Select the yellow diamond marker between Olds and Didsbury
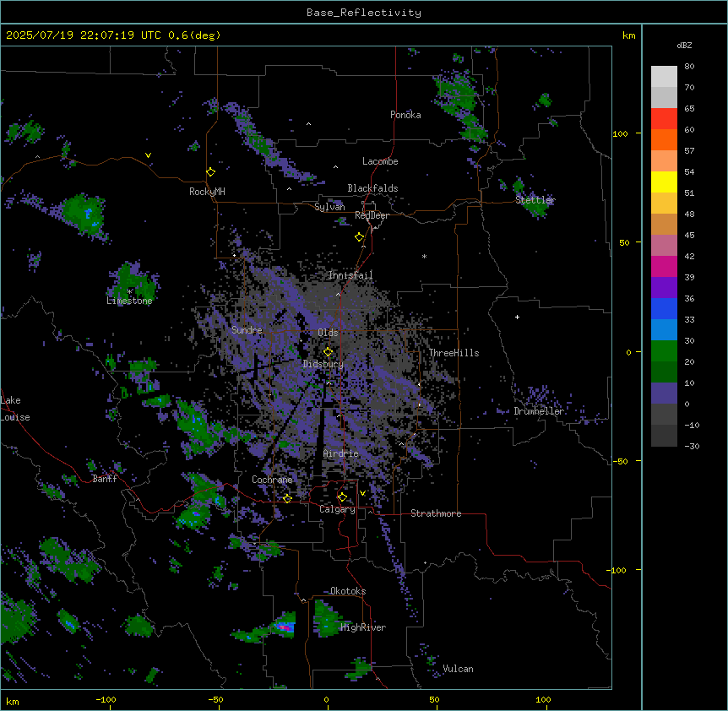Image resolution: width=728 pixels, height=711 pixels. coord(329,352)
